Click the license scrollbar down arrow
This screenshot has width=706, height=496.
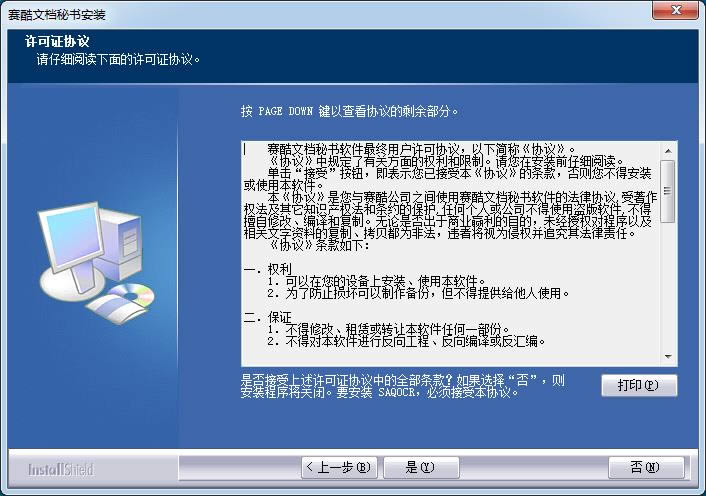[x=668, y=356]
